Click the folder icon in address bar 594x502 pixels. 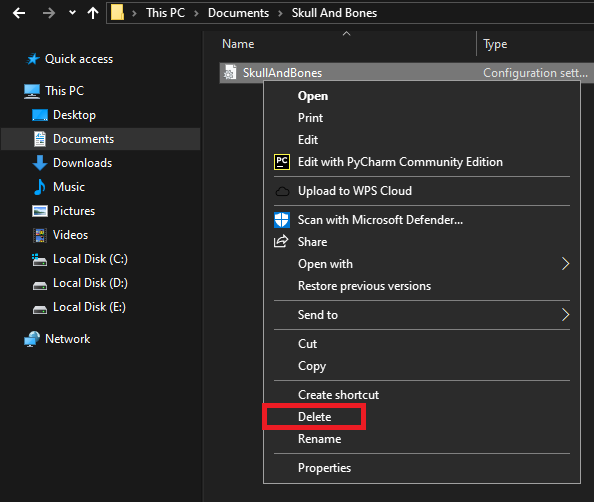(117, 13)
